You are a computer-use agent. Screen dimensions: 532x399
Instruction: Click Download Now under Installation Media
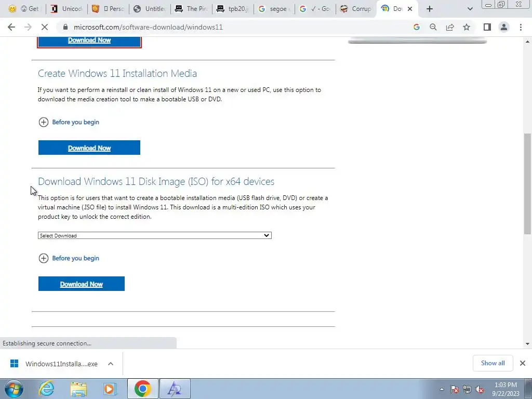[x=89, y=148]
